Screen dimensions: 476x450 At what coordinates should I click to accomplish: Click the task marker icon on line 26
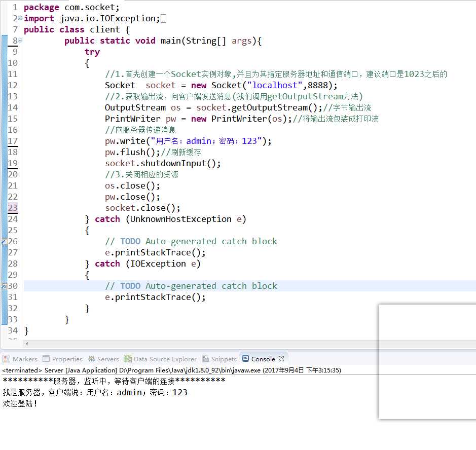(4, 242)
